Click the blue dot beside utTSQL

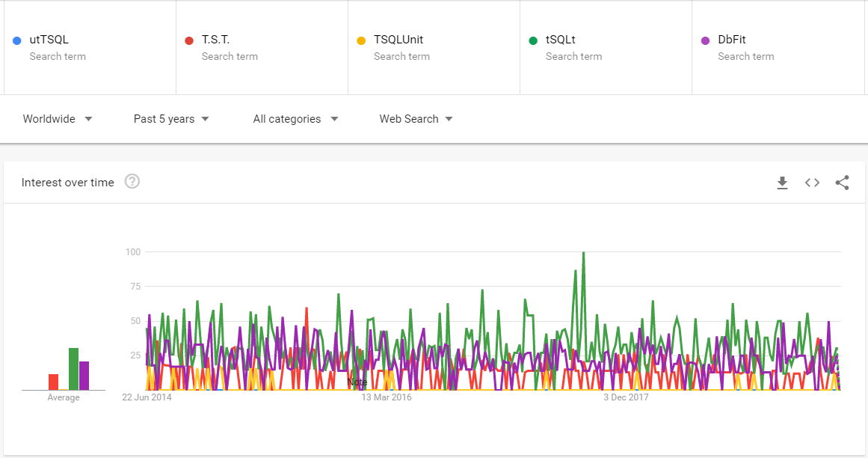click(16, 39)
